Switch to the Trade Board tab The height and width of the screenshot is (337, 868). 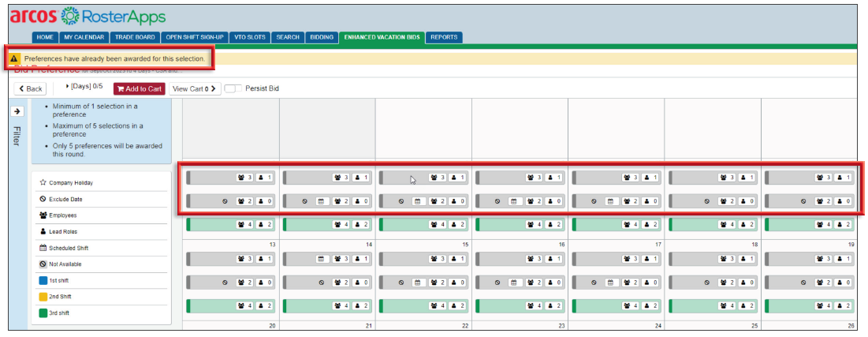[135, 37]
